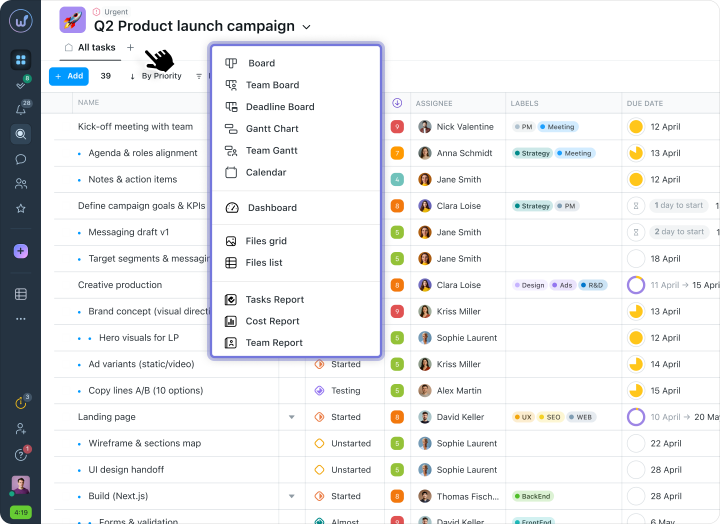Open the dashboard grid icon in sidebar
This screenshot has width=720, height=524.
tap(21, 60)
